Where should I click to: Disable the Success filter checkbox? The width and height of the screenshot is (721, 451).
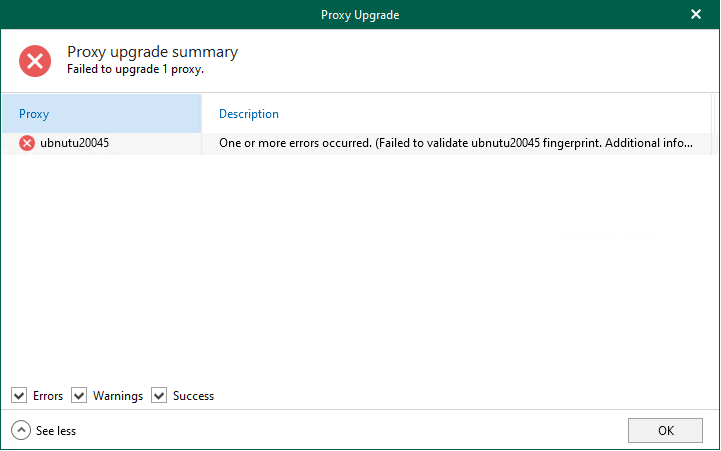coord(159,396)
